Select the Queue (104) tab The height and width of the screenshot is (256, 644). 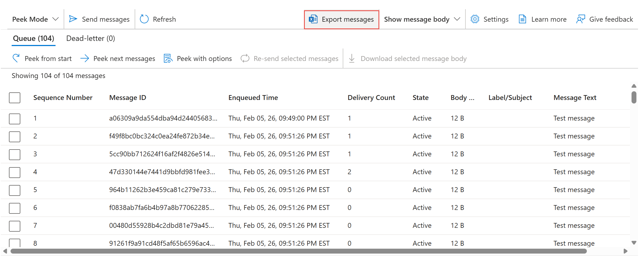tap(34, 38)
